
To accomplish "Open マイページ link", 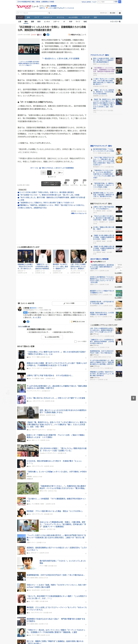I will click(103, 13).
